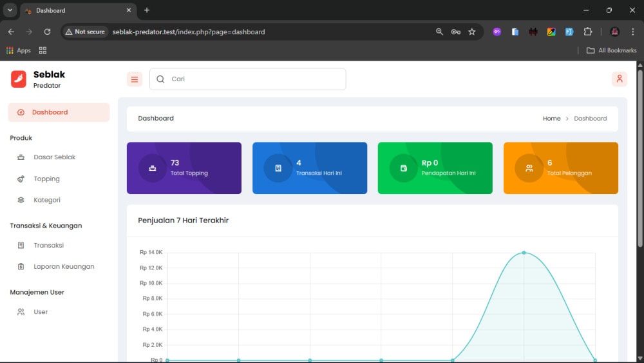Viewport: 644px width, 363px height.
Task: Click the Home breadcrumb link
Action: [x=551, y=119]
